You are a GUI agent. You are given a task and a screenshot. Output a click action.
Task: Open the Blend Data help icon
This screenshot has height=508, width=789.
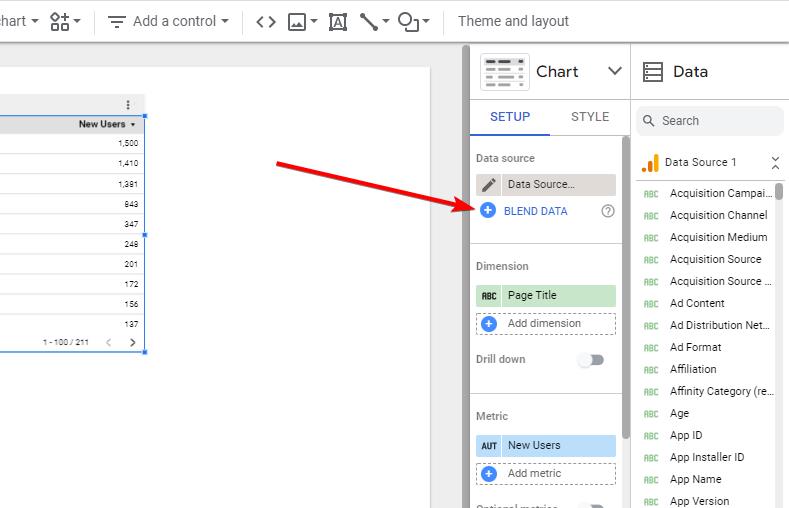tap(608, 211)
